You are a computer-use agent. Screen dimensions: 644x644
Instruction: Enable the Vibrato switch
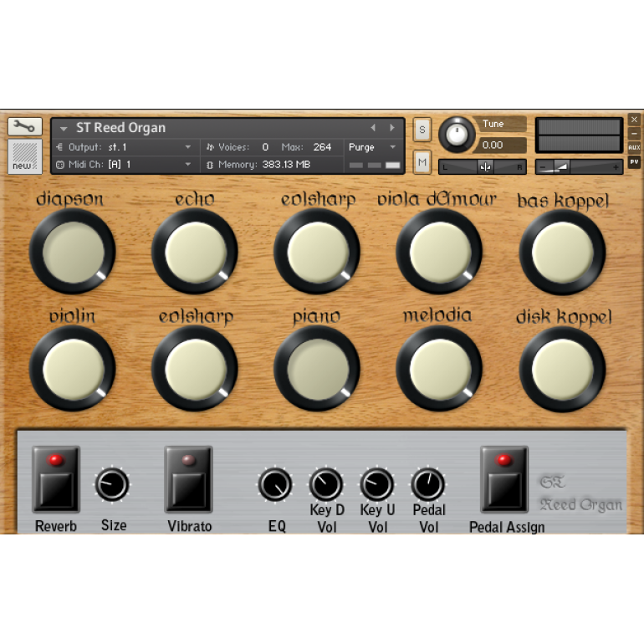click(x=188, y=479)
